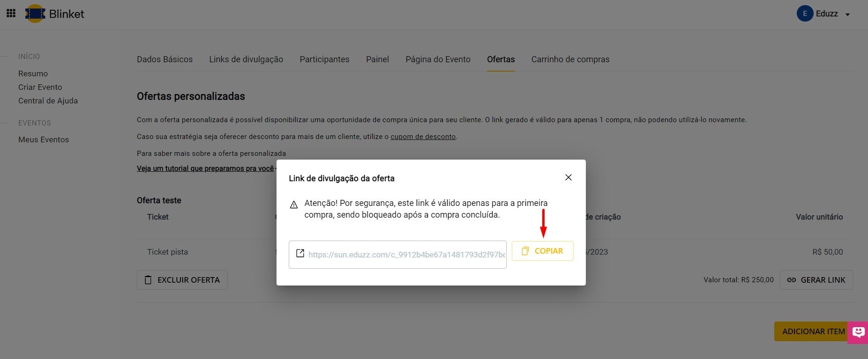The width and height of the screenshot is (868, 359).
Task: Open the apps grid menu icon
Action: [11, 14]
